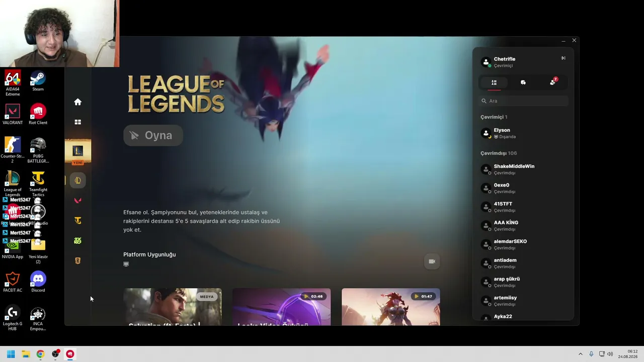Open the featured League banner marked YENİ
The image size is (644, 362).
pos(77,152)
